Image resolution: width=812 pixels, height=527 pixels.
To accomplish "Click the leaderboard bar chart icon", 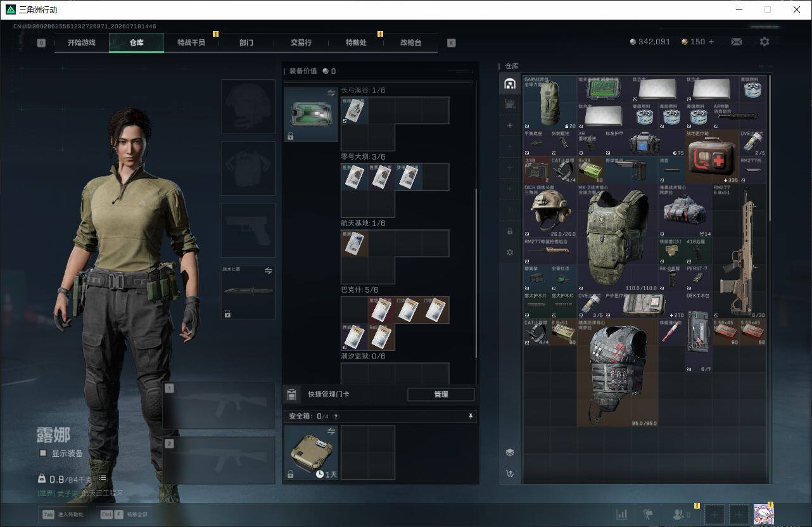I will tap(622, 514).
